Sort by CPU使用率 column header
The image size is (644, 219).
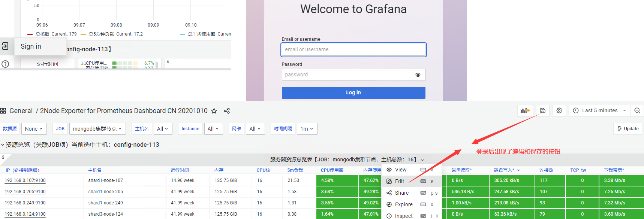coord(332,170)
